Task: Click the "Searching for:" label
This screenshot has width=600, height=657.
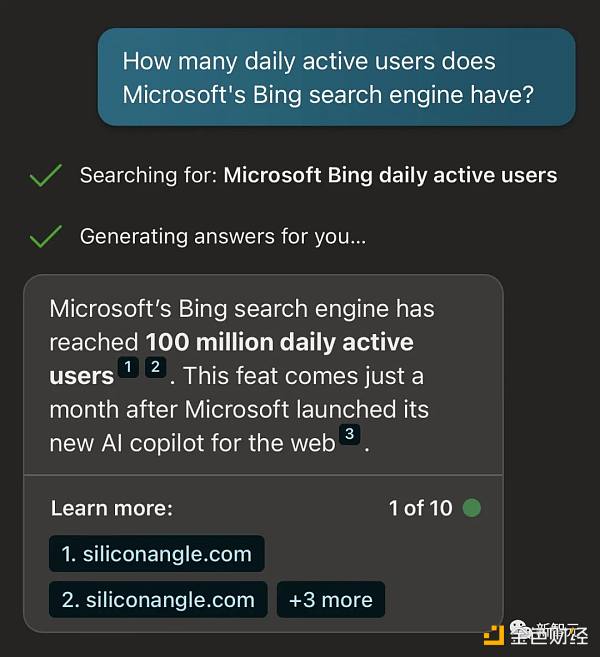Action: pyautogui.click(x=148, y=176)
